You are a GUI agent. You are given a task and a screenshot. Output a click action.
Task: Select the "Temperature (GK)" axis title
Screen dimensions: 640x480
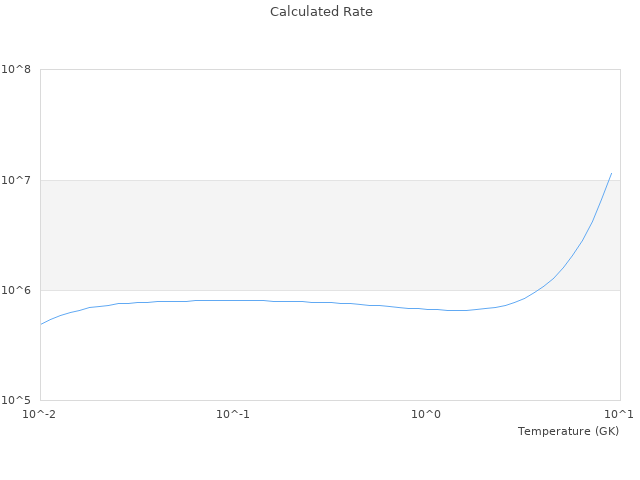click(x=568, y=431)
